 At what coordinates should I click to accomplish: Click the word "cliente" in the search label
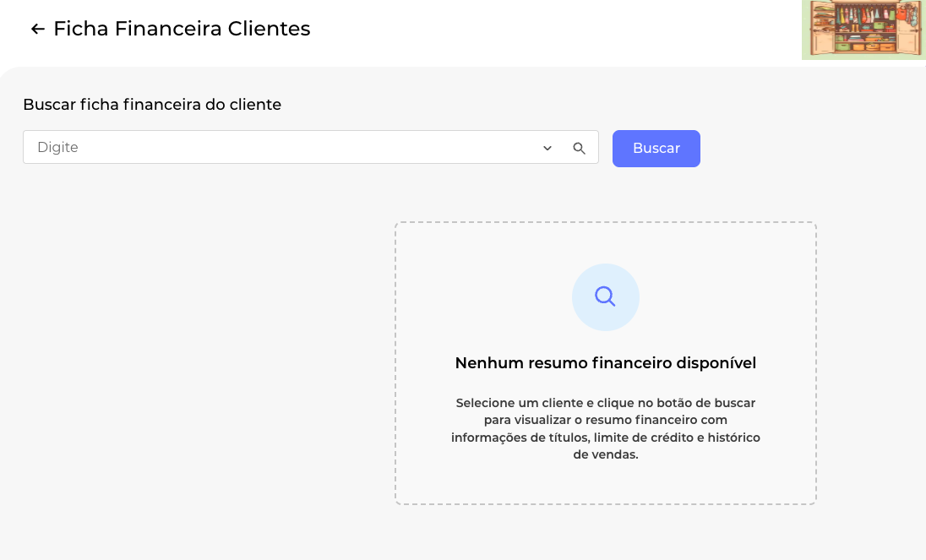click(255, 105)
